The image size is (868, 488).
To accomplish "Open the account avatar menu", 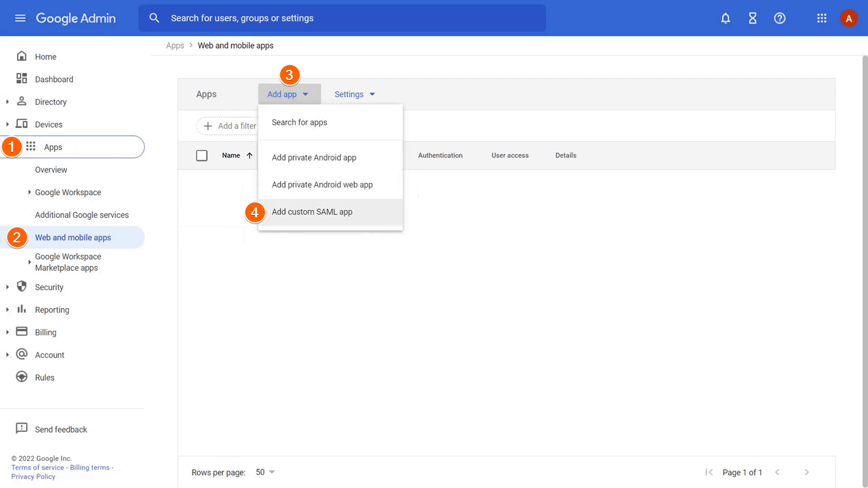I will click(x=849, y=18).
